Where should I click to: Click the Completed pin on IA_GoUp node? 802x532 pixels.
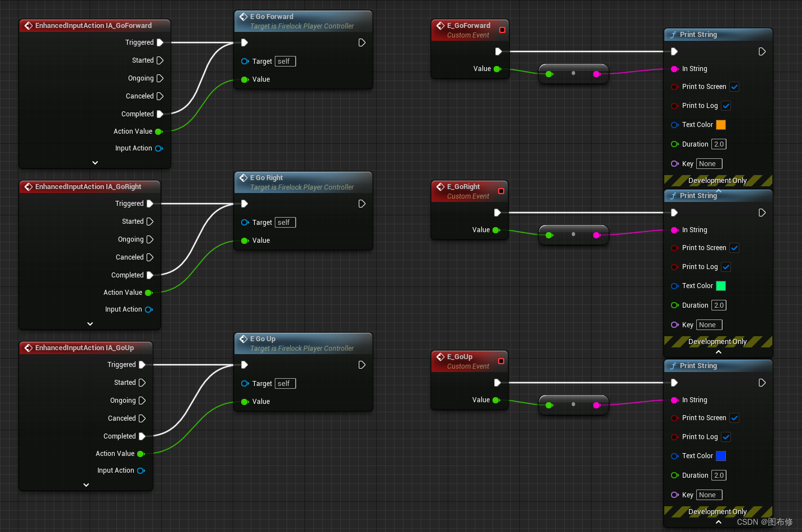(x=142, y=436)
